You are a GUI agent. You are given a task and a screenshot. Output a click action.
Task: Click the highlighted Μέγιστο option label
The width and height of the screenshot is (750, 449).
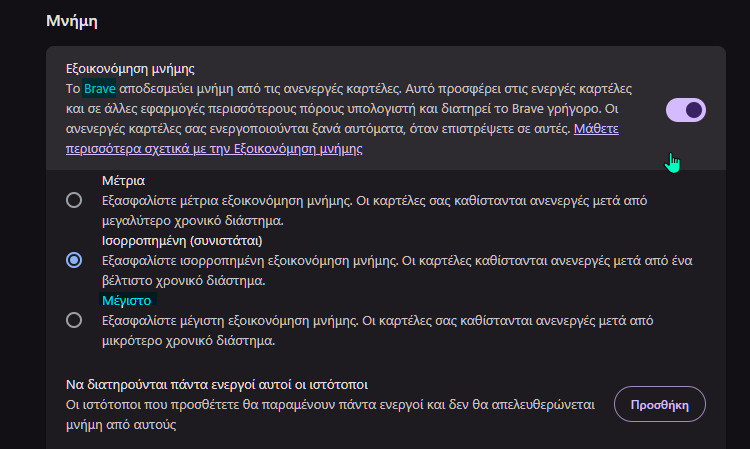coord(126,300)
